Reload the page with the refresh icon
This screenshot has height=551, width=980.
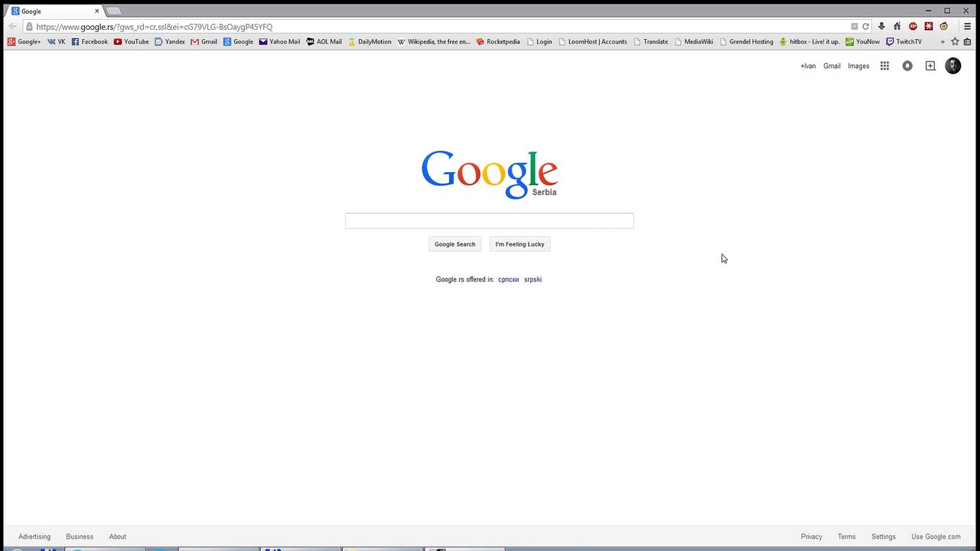pos(866,27)
